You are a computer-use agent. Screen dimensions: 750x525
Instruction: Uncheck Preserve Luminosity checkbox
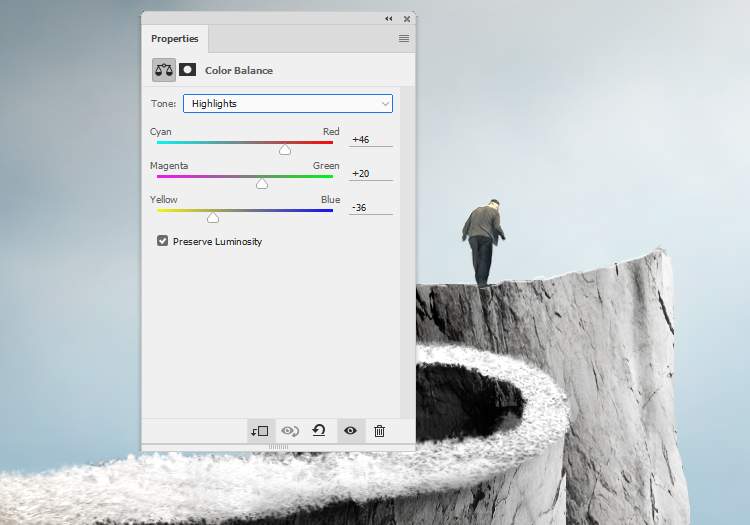pos(163,241)
